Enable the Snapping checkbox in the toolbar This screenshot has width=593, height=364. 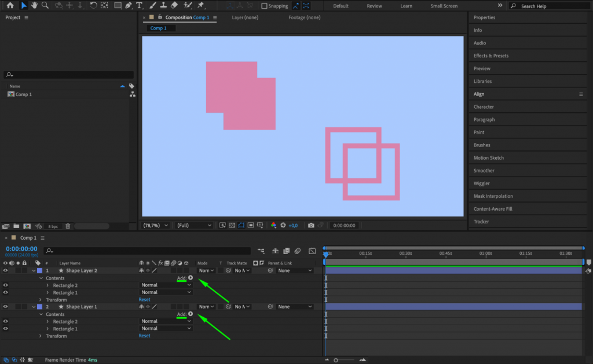click(265, 6)
